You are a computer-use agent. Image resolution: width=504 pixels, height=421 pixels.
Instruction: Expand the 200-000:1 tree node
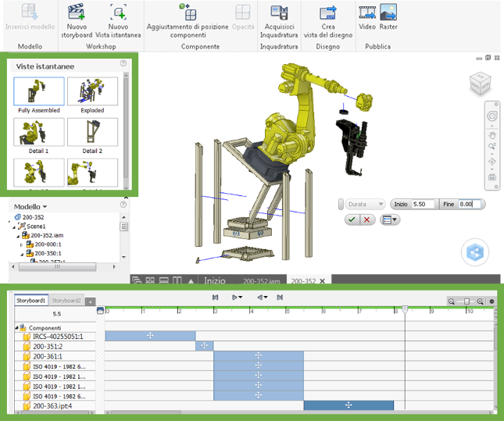click(22, 245)
